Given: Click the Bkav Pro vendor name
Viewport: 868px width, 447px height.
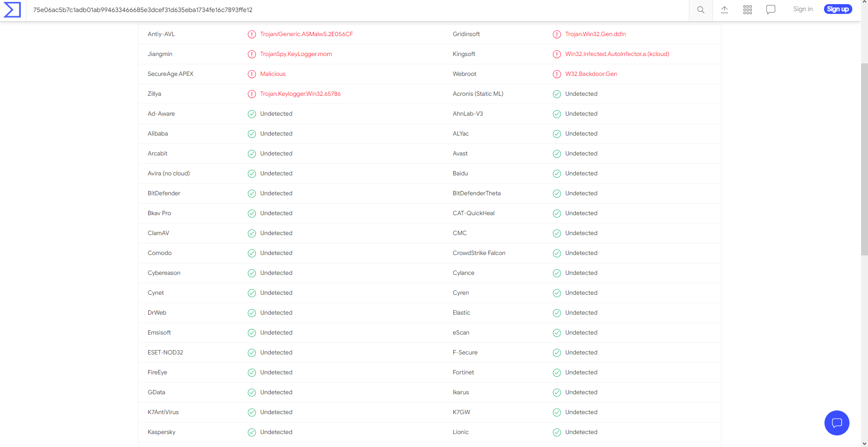Looking at the screenshot, I should tap(159, 213).
